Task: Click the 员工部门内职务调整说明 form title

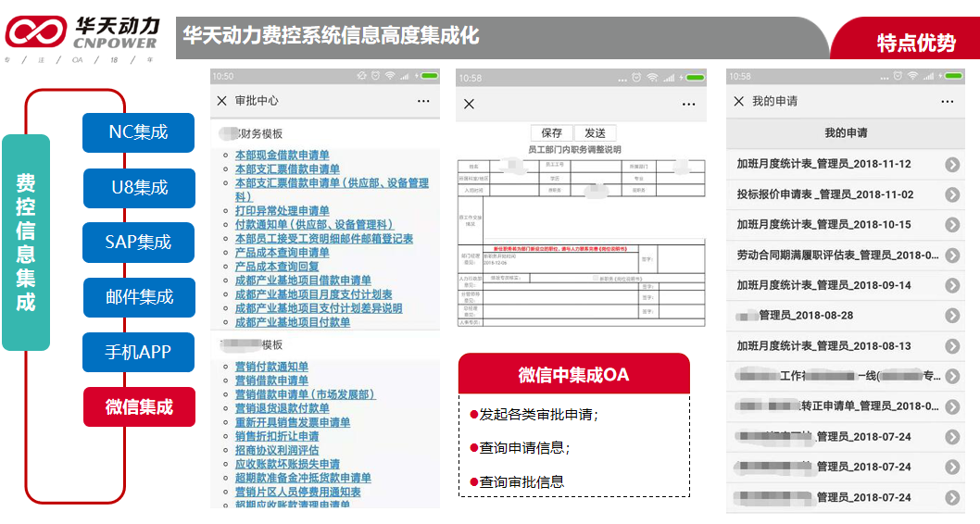Action: [574, 150]
